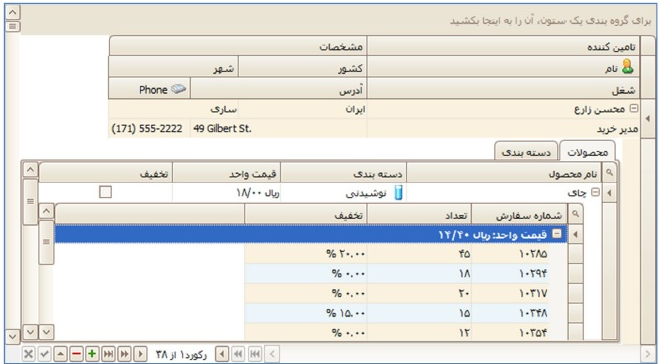Switch to the دسته بندی tab
Image resolution: width=659 pixels, height=364 pixels.
[x=526, y=152]
